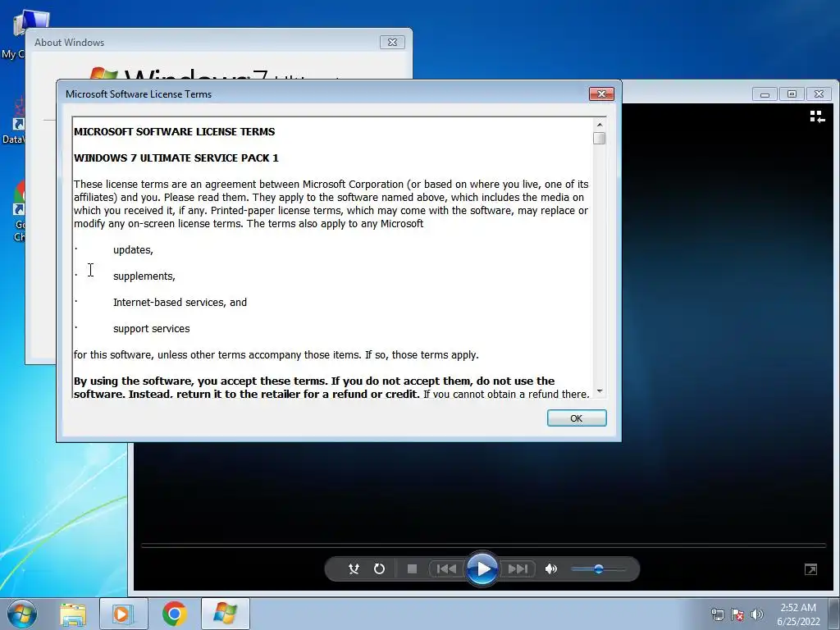Select the About Windows taskbar button
Viewport: 840px width, 630px height.
(x=225, y=614)
